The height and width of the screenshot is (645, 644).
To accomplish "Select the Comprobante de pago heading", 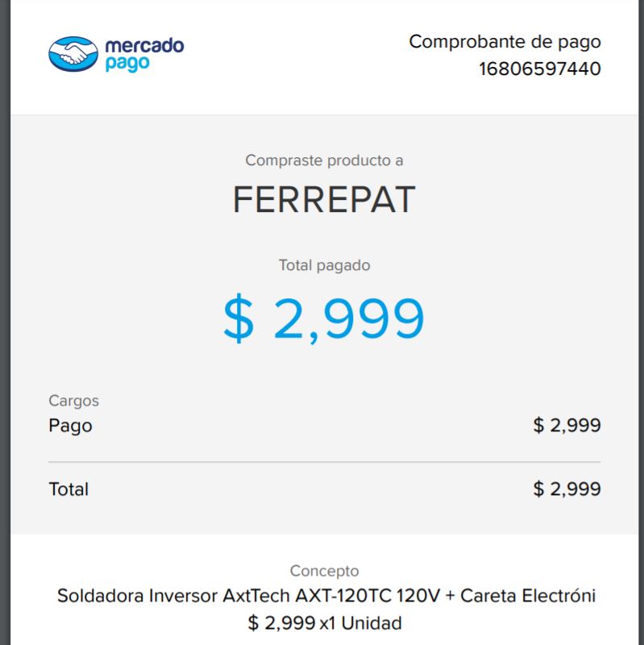I will (505, 42).
